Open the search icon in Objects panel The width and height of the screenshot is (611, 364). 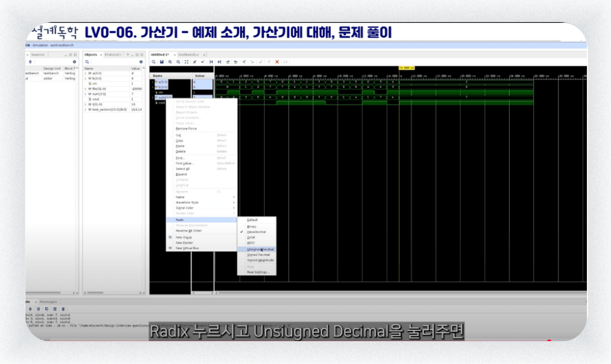pyautogui.click(x=87, y=62)
